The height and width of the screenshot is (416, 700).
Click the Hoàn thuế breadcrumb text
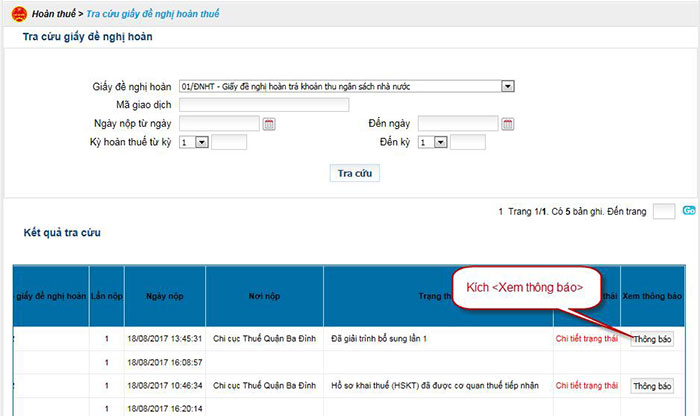(x=54, y=14)
